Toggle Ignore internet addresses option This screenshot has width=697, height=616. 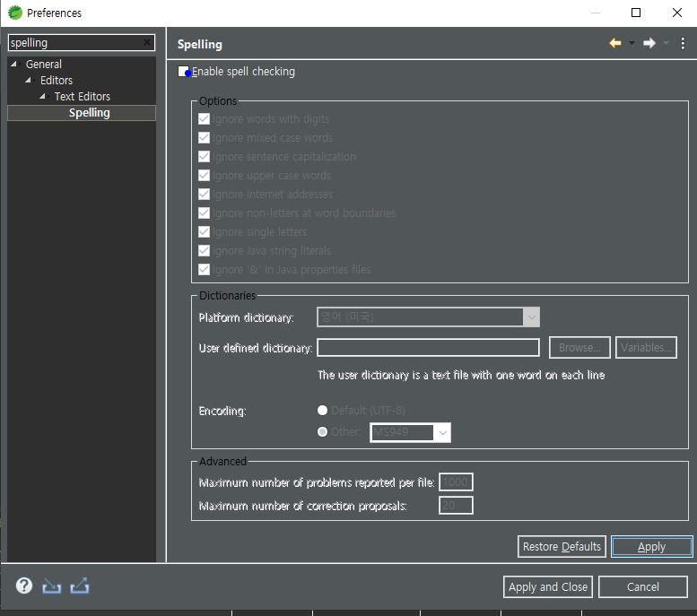point(205,195)
